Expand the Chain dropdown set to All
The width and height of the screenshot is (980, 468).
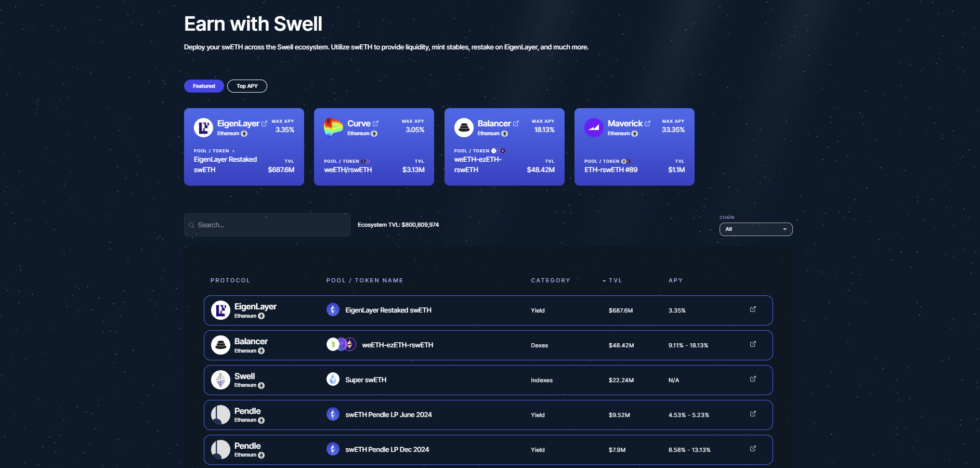[x=755, y=229]
